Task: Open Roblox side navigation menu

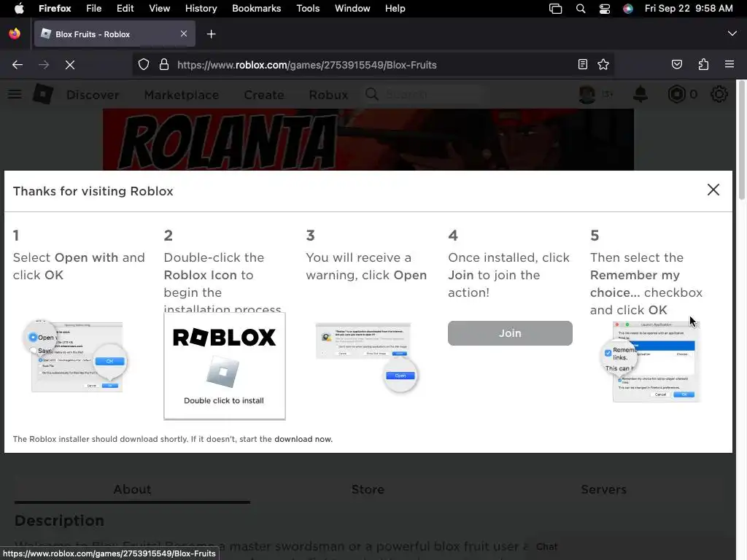Action: coord(15,94)
